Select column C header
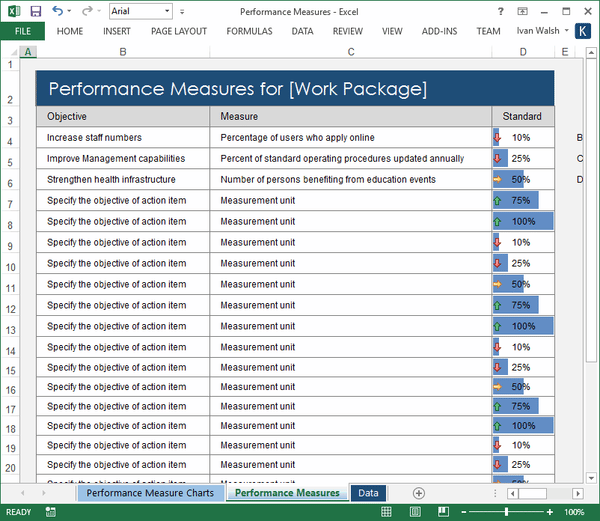This screenshot has height=521, width=600. click(351, 52)
